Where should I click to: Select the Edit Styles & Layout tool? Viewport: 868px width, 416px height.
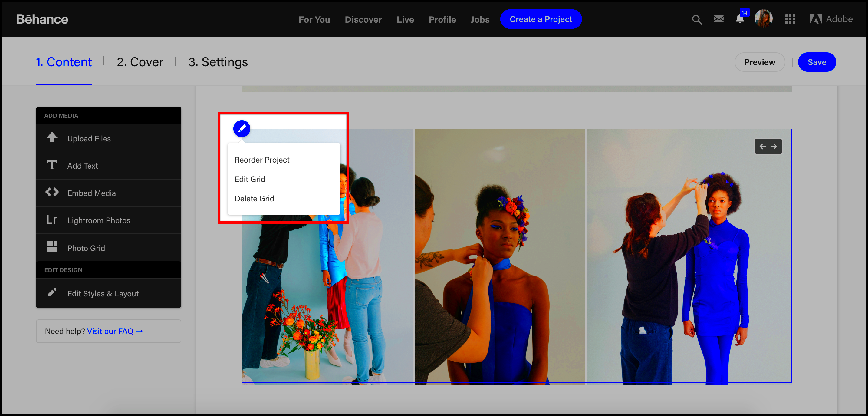click(x=102, y=294)
